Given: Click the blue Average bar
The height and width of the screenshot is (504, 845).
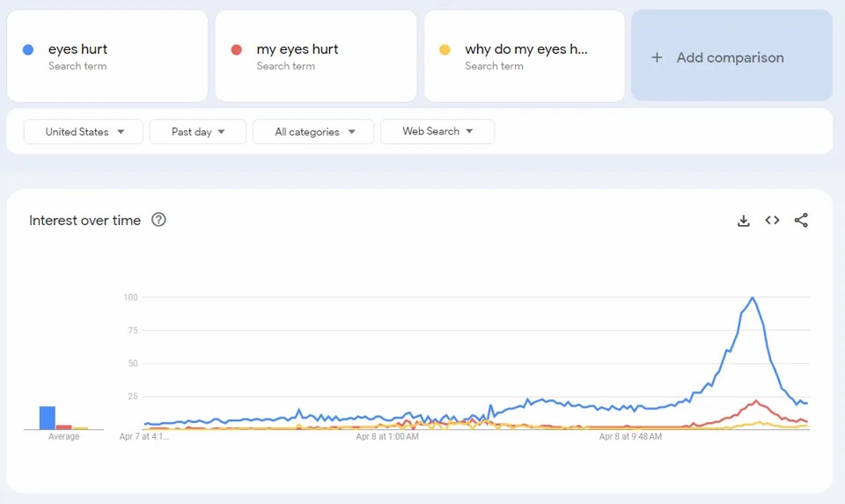Looking at the screenshot, I should point(48,418).
